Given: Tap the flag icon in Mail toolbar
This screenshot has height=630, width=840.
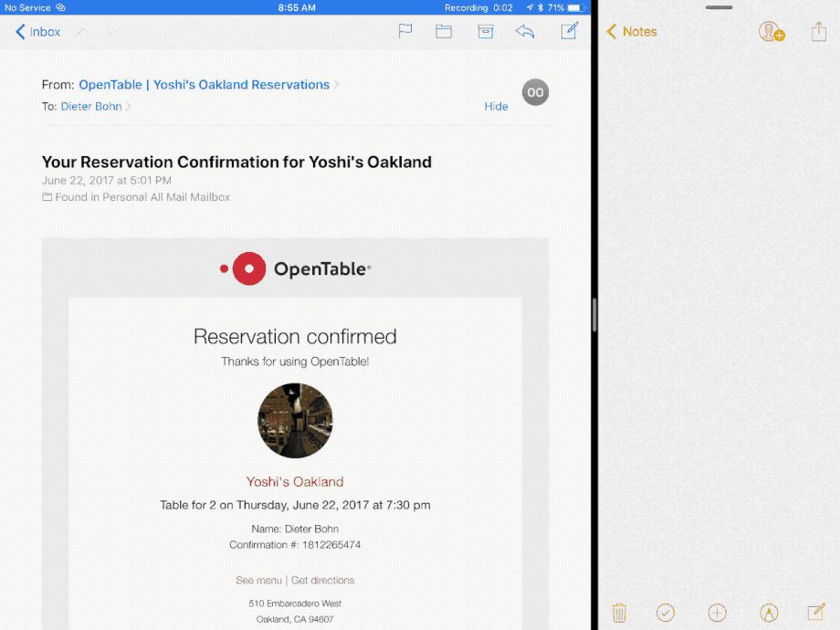Looking at the screenshot, I should 405,31.
